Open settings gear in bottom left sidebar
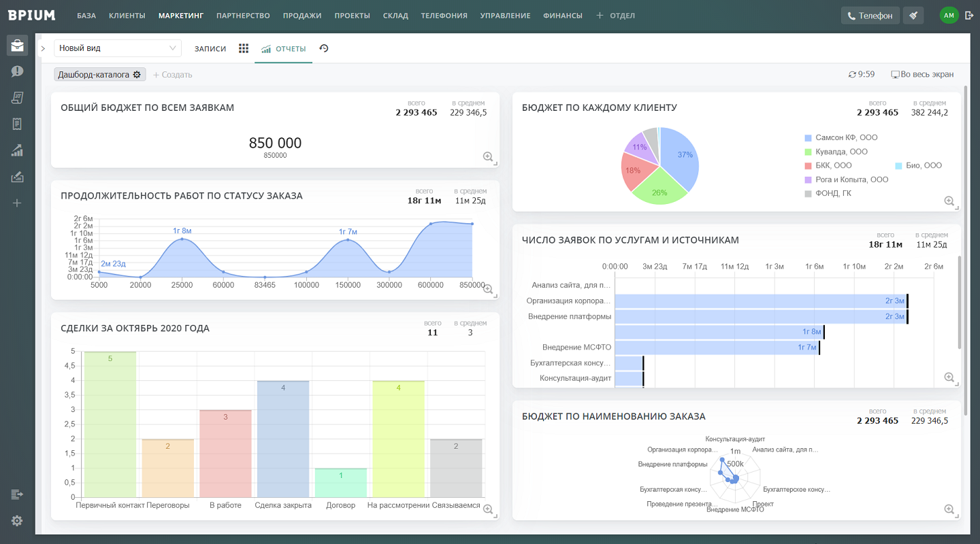The image size is (980, 544). coord(17,521)
